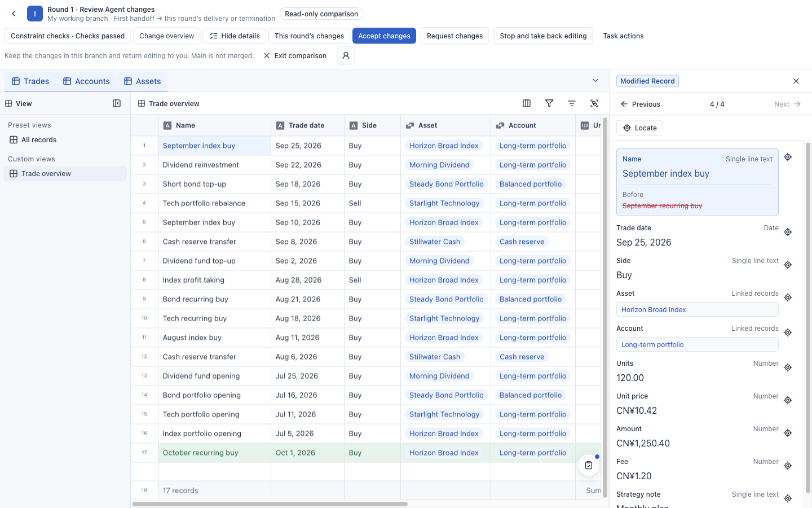Click the back arrow next to Round 1
The height and width of the screenshot is (508, 812).
coord(14,14)
